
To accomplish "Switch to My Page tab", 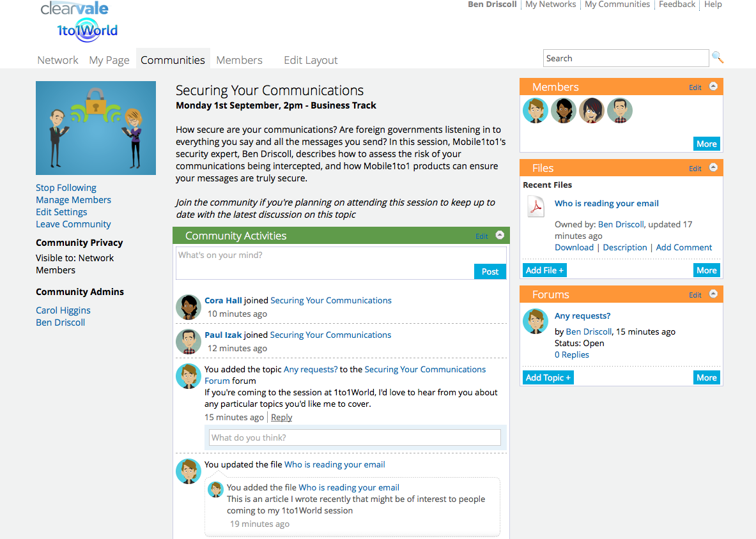I will point(109,60).
